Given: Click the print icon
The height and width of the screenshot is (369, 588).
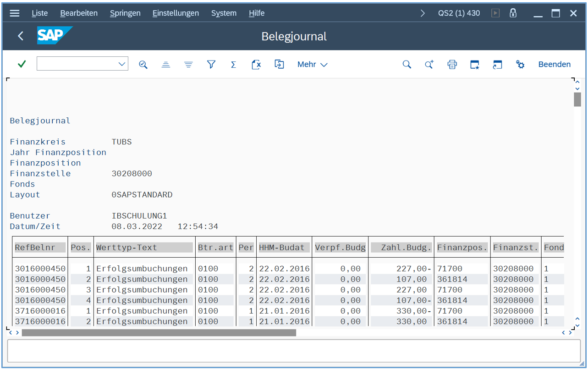Looking at the screenshot, I should pos(452,65).
